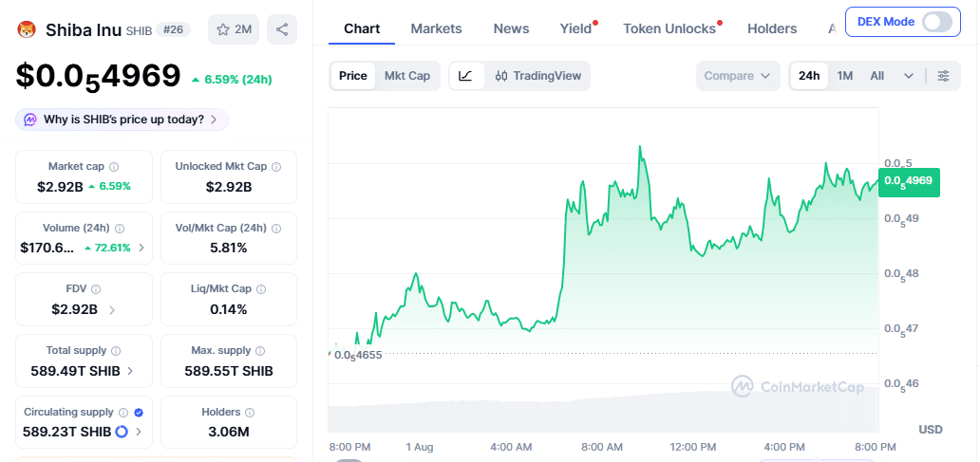Show Vol/Mkt Cap (24h) info icon
Viewport: 980px width, 462px height.
(277, 228)
